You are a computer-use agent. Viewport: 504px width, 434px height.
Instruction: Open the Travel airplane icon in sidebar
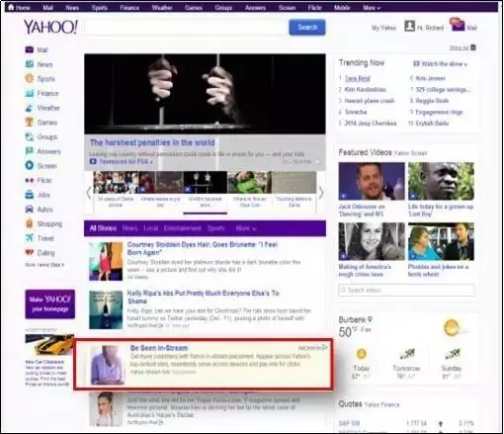pyautogui.click(x=30, y=238)
